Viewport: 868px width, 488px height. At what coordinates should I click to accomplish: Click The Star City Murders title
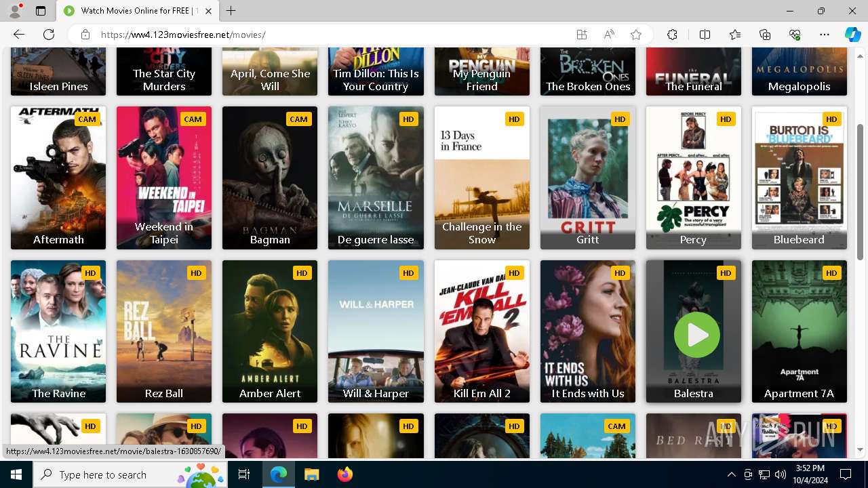coord(164,79)
